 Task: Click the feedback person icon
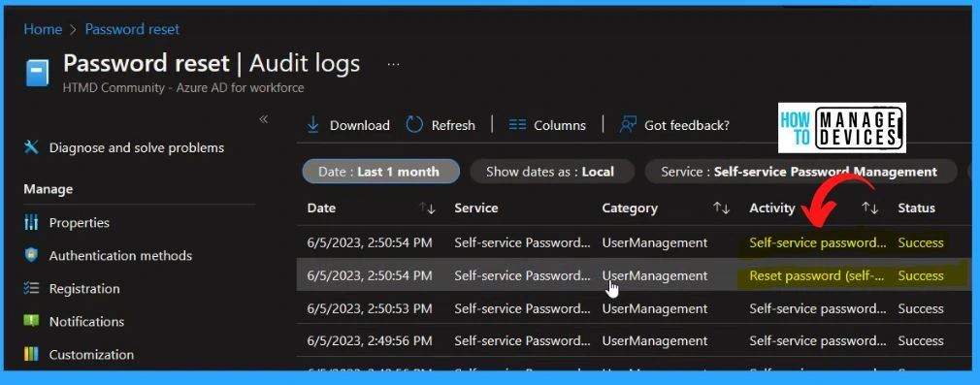tap(628, 125)
